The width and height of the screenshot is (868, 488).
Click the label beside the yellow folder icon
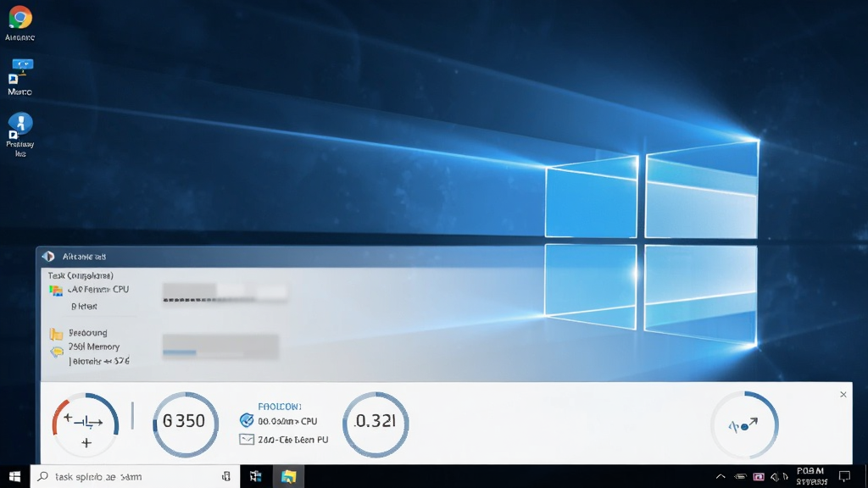(x=88, y=332)
